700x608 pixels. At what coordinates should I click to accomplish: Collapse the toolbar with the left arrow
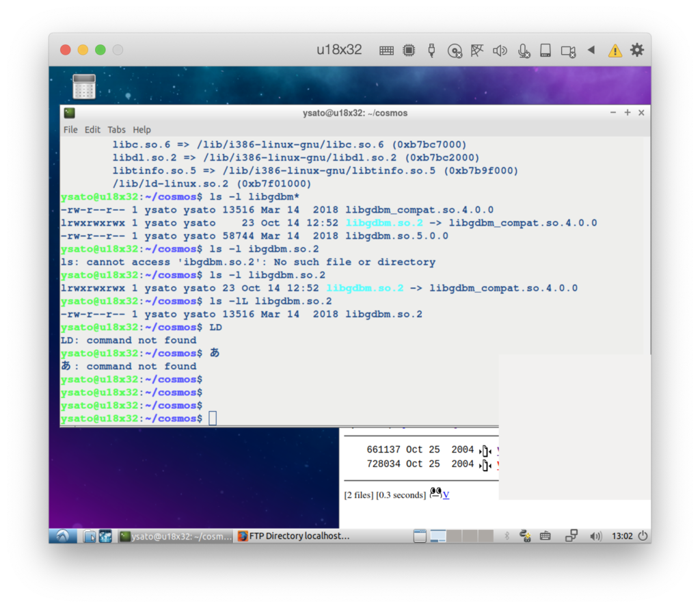click(591, 50)
